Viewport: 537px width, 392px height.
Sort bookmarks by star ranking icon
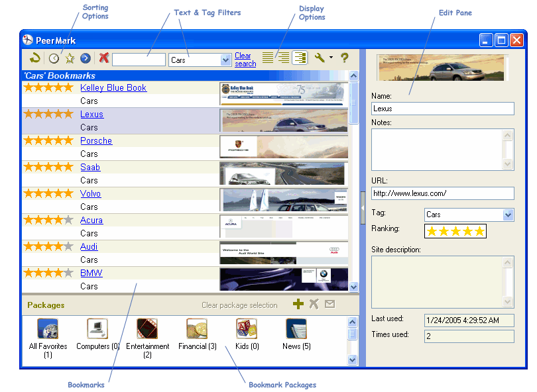pos(70,58)
